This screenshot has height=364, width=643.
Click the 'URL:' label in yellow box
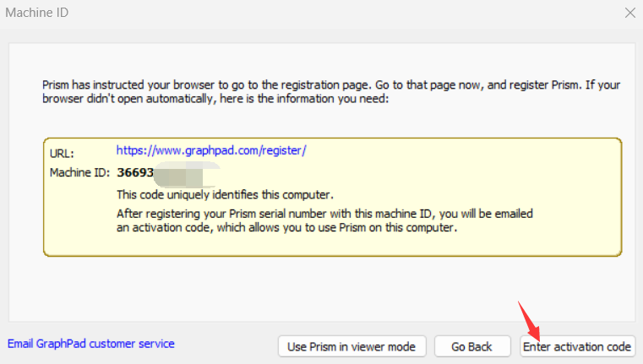pyautogui.click(x=62, y=154)
